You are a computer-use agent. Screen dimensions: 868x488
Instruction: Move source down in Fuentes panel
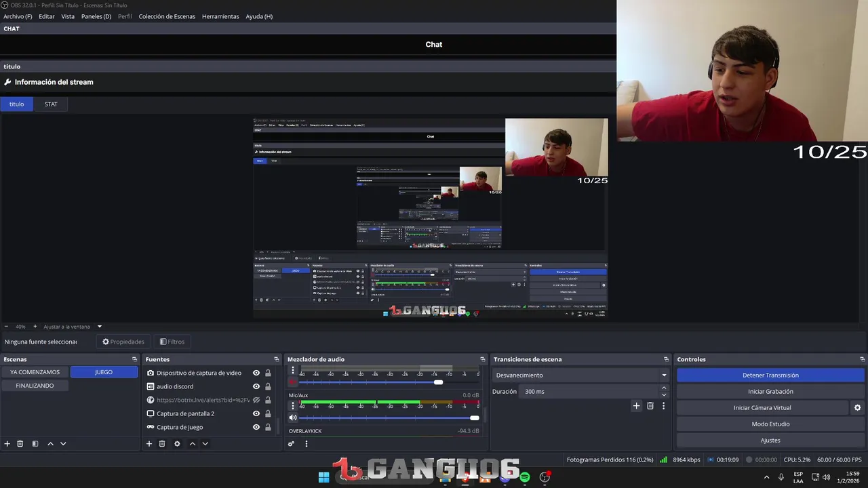[205, 444]
